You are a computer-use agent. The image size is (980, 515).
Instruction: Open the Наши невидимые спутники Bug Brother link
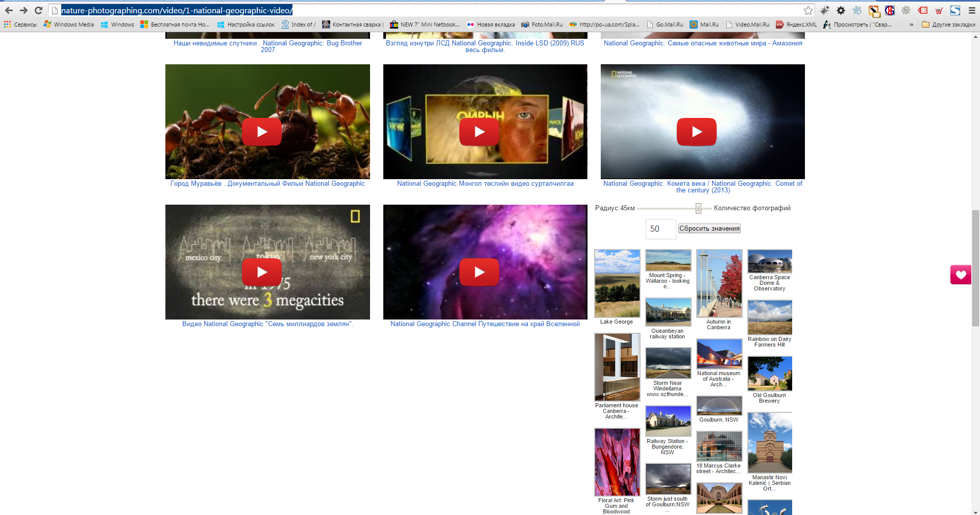coord(267,46)
